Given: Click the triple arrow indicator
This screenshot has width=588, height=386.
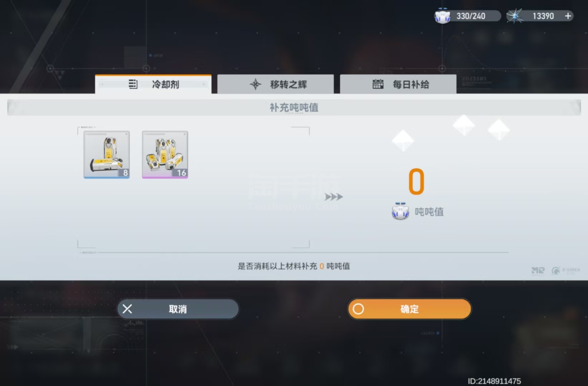Looking at the screenshot, I should tap(334, 197).
